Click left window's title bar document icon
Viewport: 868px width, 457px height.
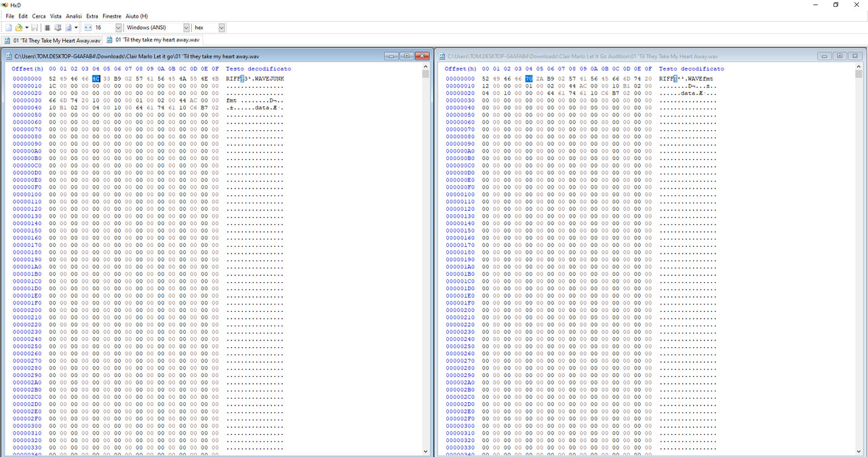coord(9,56)
